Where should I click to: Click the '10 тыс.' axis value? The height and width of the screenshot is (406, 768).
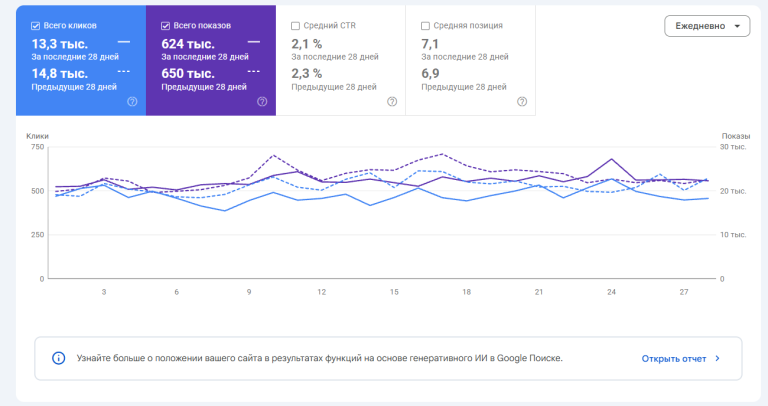733,235
